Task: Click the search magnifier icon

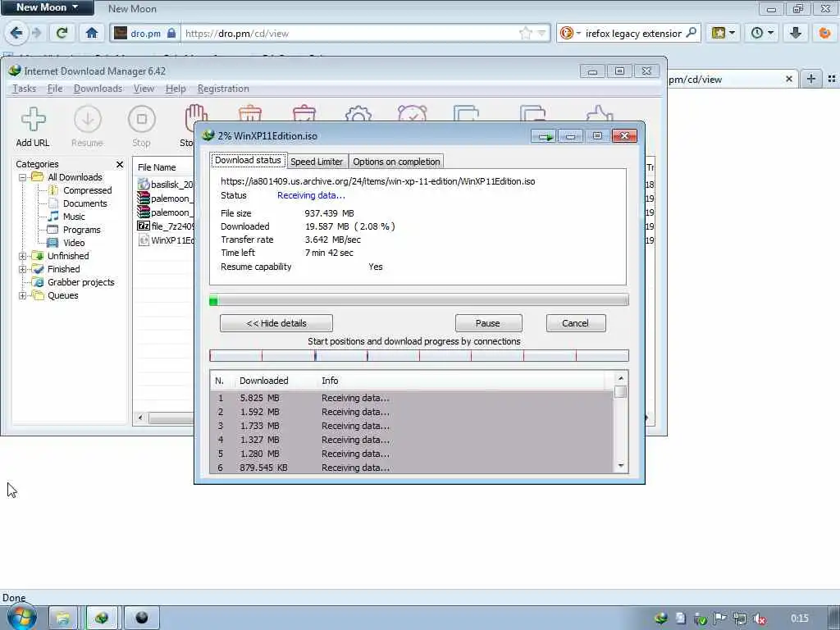Action: [692, 33]
